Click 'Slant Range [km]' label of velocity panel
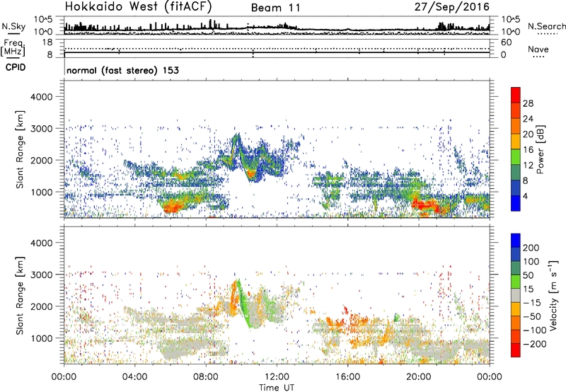 pos(20,296)
